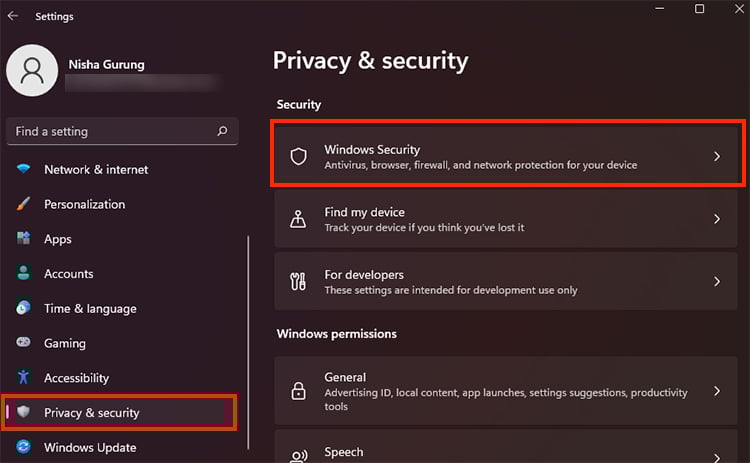Go back with the back arrow
The width and height of the screenshot is (750, 463).
click(x=13, y=16)
